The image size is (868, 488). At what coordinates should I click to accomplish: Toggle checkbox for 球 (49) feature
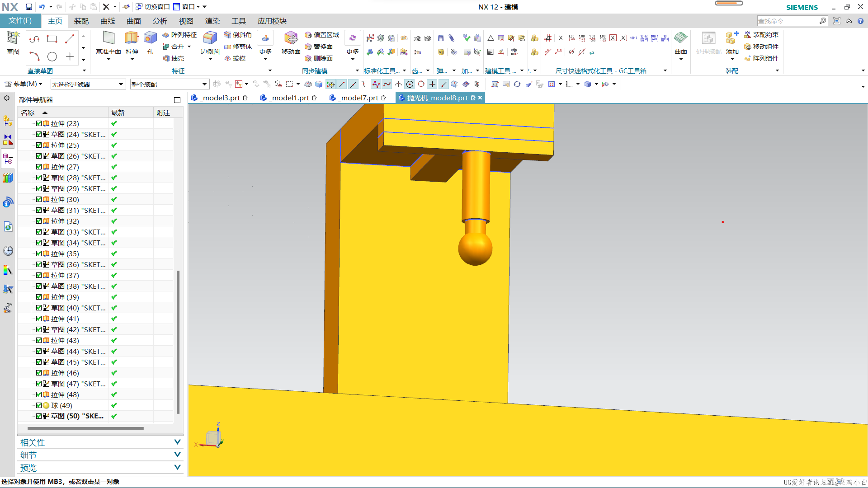coord(39,405)
